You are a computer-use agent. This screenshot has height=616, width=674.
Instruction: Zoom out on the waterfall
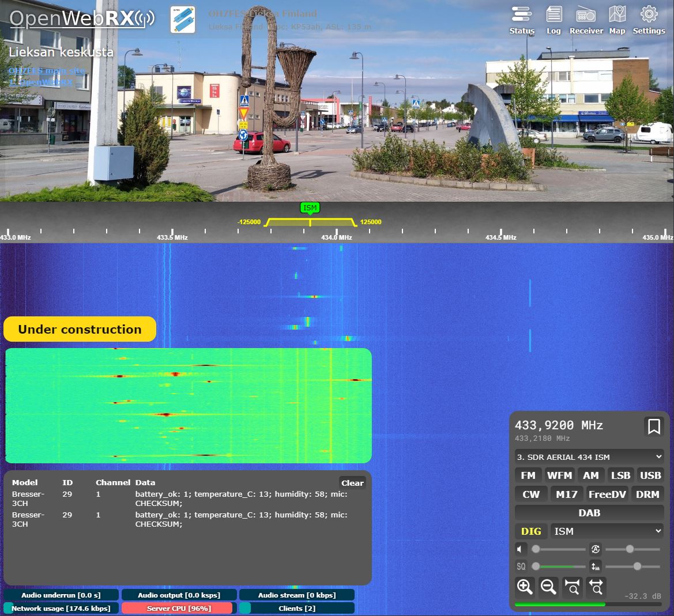coord(548,587)
